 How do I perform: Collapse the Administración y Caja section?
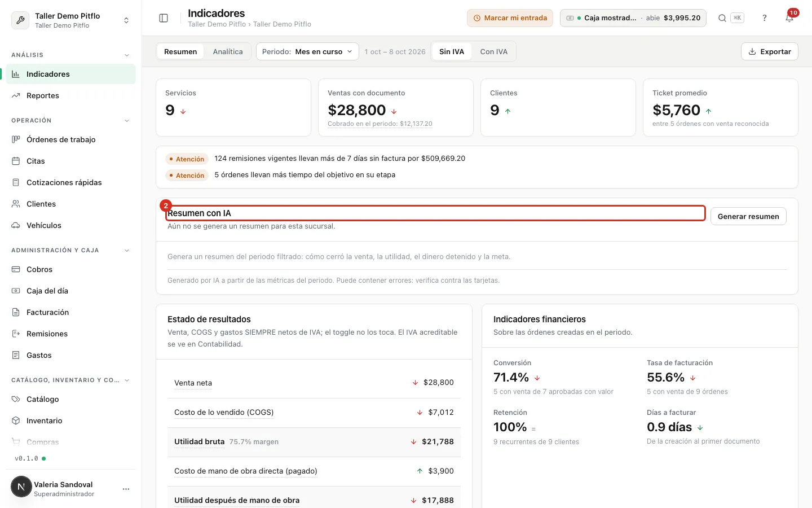[127, 251]
